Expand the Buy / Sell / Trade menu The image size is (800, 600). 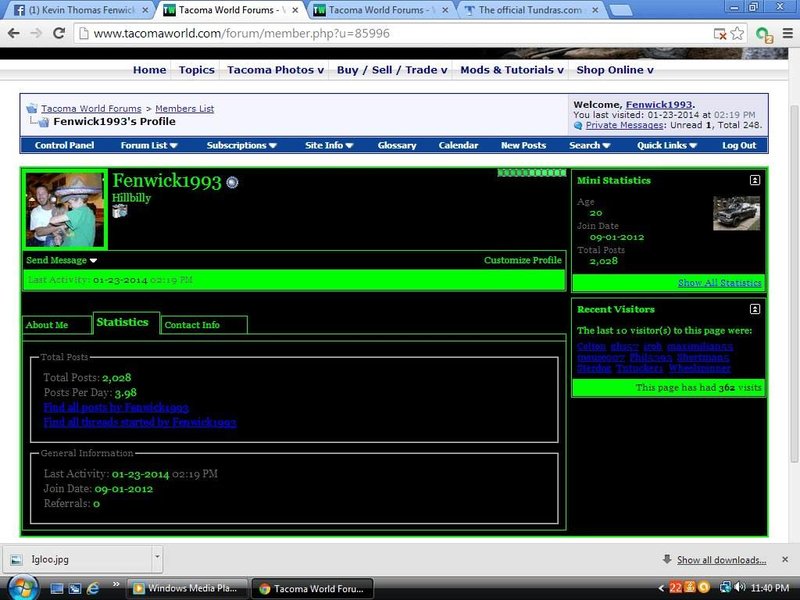(x=392, y=70)
